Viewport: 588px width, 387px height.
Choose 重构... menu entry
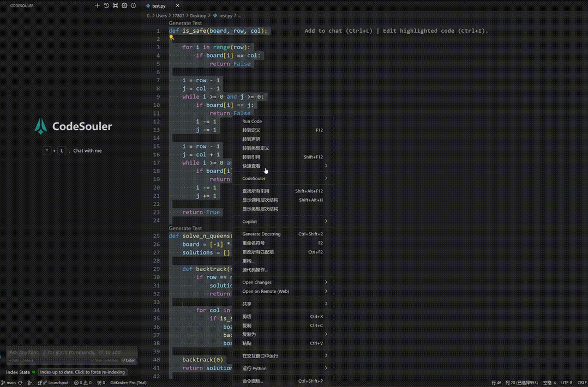(283, 261)
